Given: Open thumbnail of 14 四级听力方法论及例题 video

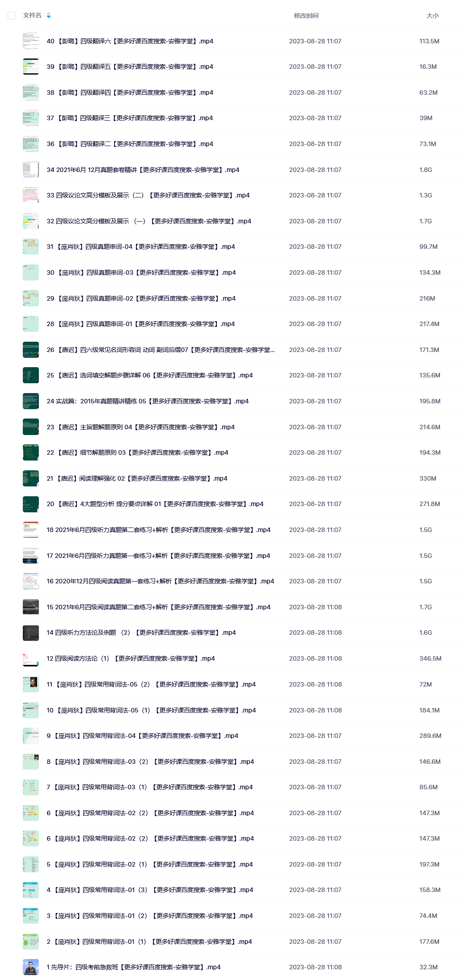Looking at the screenshot, I should 31,632.
